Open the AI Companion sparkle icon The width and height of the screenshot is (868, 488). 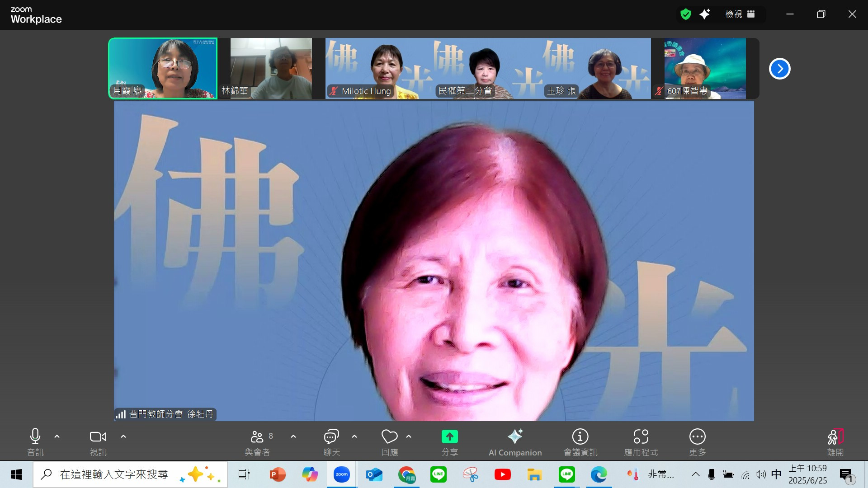point(515,436)
